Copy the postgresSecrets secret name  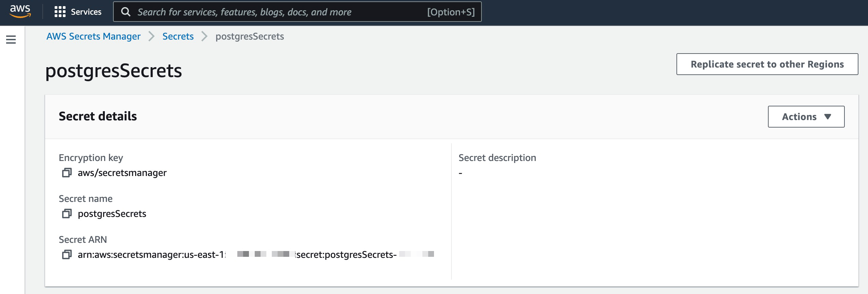click(67, 214)
